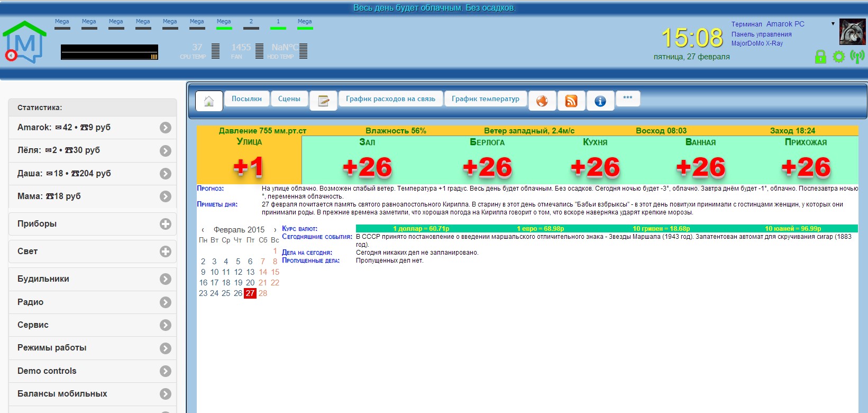The height and width of the screenshot is (413, 868).
Task: Click the CPU TEMP bar indicator
Action: (x=215, y=51)
